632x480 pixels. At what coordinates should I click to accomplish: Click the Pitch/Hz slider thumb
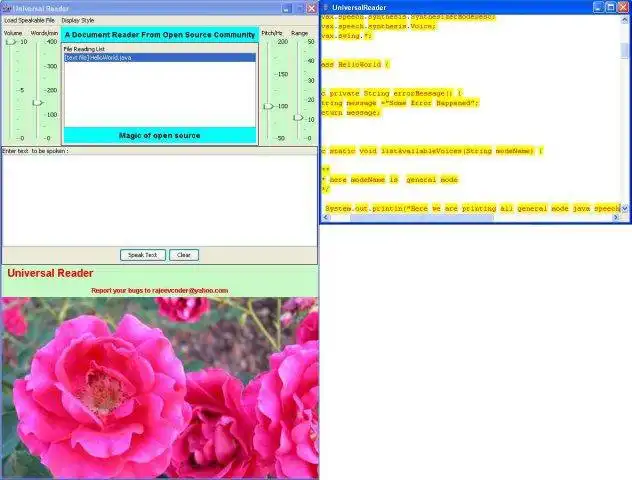click(x=268, y=106)
